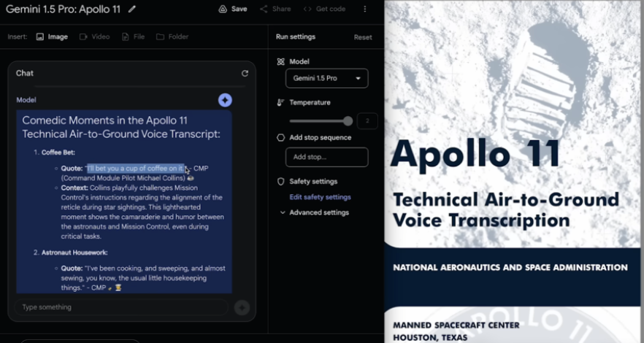Expand Advanced settings
This screenshot has width=644, height=343.
[x=315, y=212]
